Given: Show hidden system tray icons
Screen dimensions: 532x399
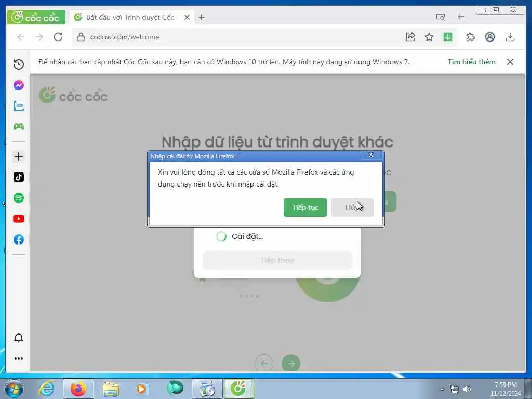Looking at the screenshot, I should pyautogui.click(x=442, y=389).
